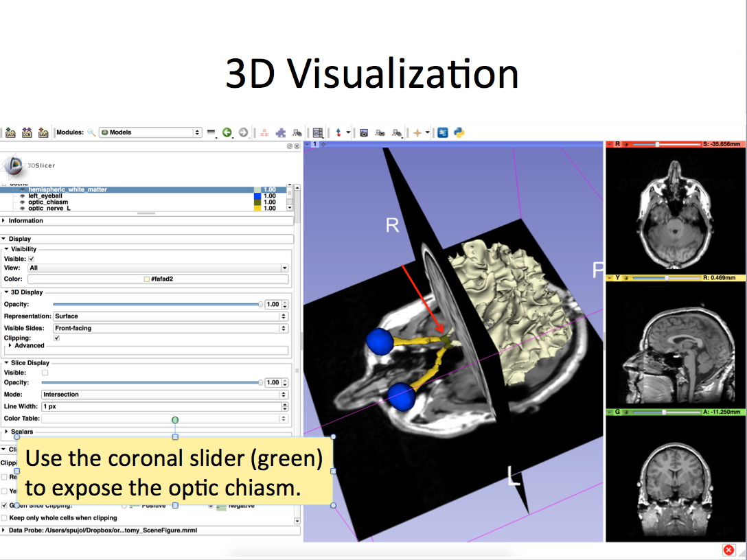The height and width of the screenshot is (560, 747).
Task: Click the mouse interaction mode icon
Action: pos(338,133)
